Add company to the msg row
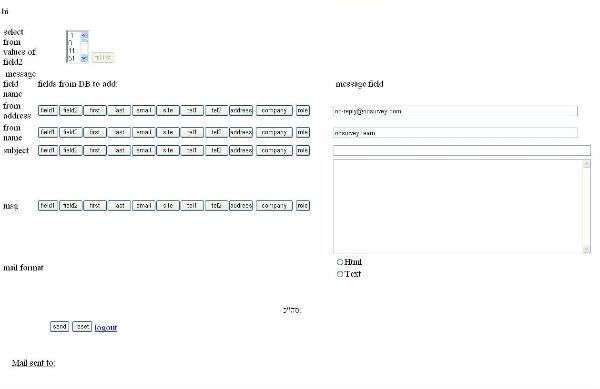 click(x=274, y=205)
